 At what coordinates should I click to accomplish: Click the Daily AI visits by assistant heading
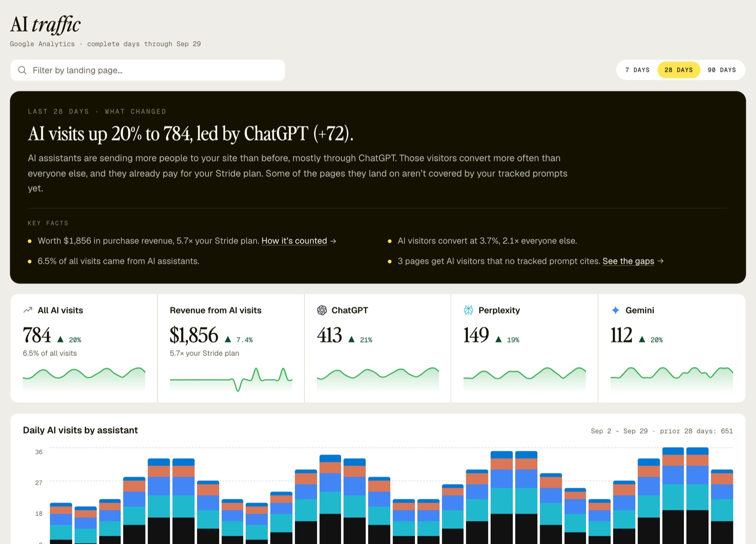pos(80,430)
